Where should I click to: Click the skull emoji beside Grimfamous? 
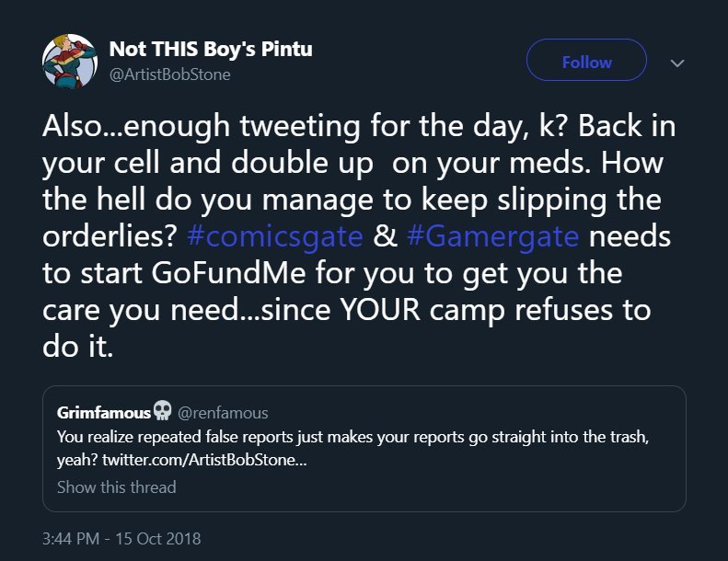coord(162,411)
